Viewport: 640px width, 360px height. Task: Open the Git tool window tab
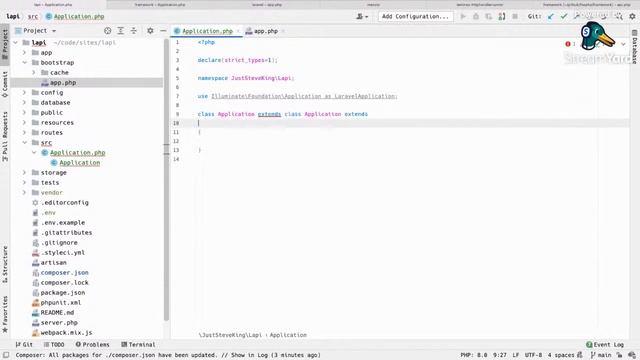point(24,344)
